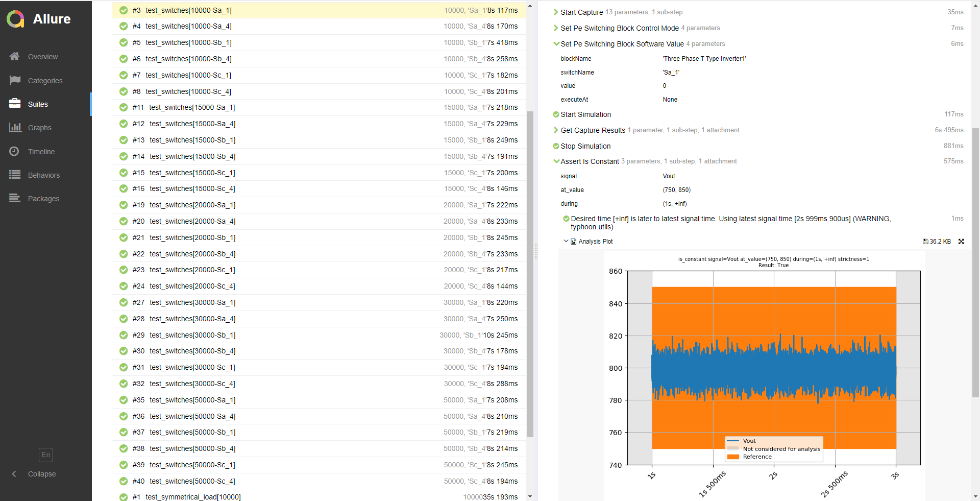Click the executeAt None value

[x=670, y=100]
